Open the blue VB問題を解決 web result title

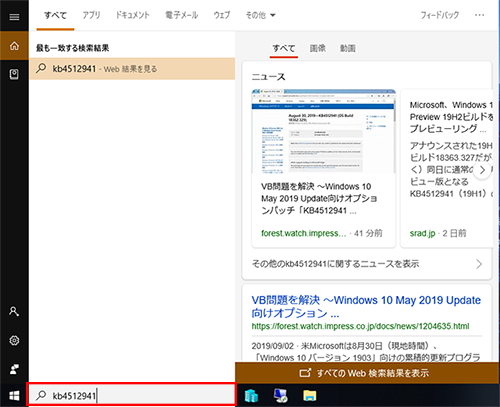coord(366,306)
